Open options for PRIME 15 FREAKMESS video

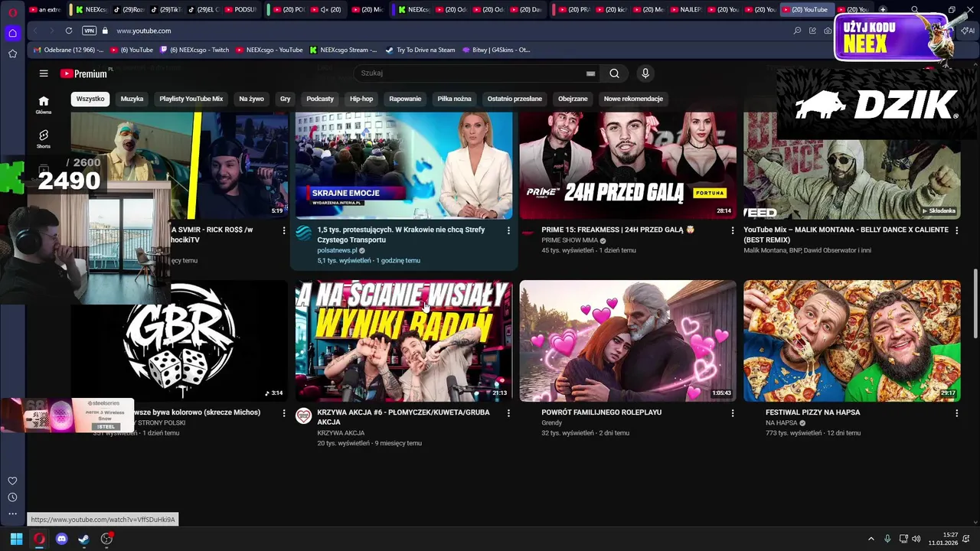click(x=733, y=230)
